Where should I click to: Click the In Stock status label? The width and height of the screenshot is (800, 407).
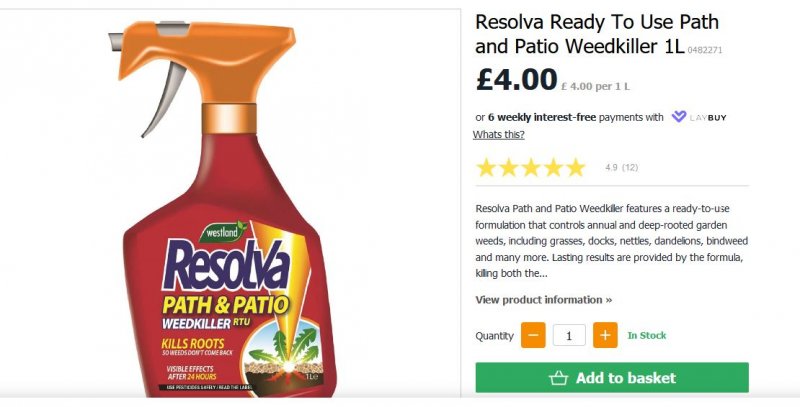pyautogui.click(x=646, y=336)
